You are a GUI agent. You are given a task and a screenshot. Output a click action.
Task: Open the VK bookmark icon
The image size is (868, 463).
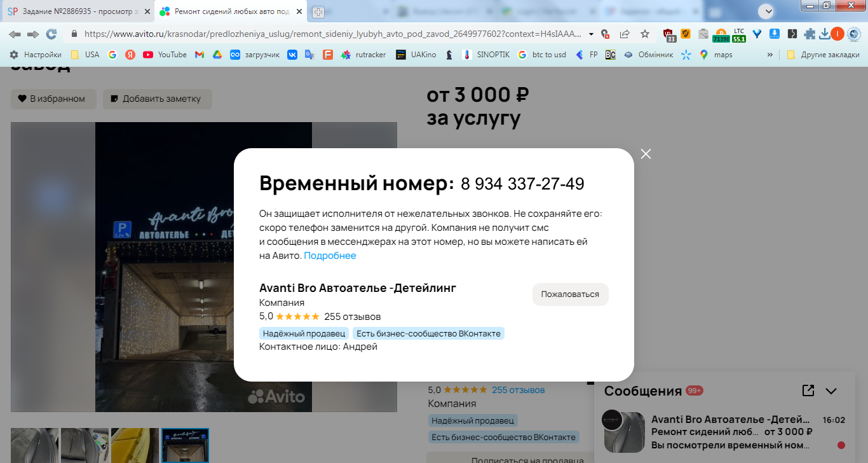(x=292, y=55)
